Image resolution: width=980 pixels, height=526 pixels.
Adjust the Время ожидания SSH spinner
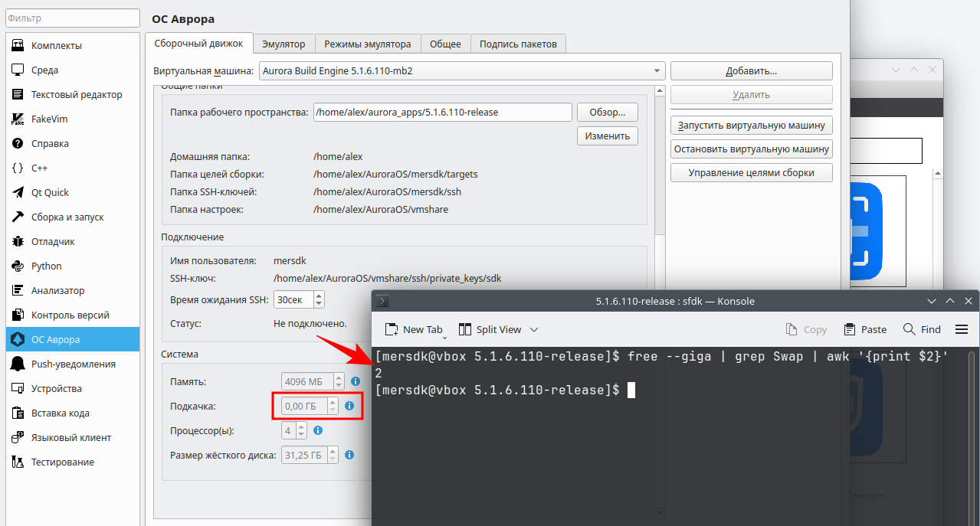click(x=319, y=299)
